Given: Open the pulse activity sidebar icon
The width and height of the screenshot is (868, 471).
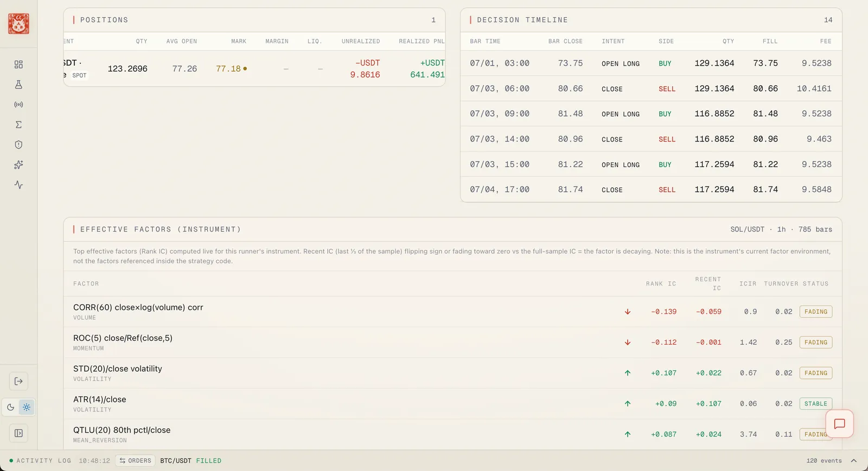Looking at the screenshot, I should click(x=18, y=185).
